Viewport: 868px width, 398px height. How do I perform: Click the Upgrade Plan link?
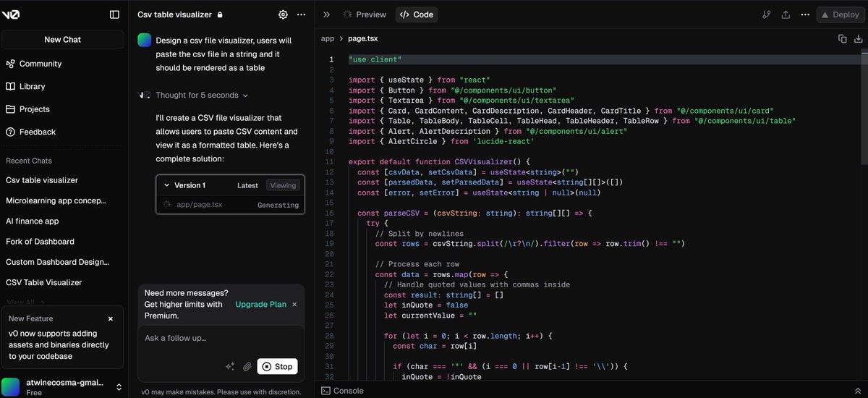pyautogui.click(x=261, y=305)
